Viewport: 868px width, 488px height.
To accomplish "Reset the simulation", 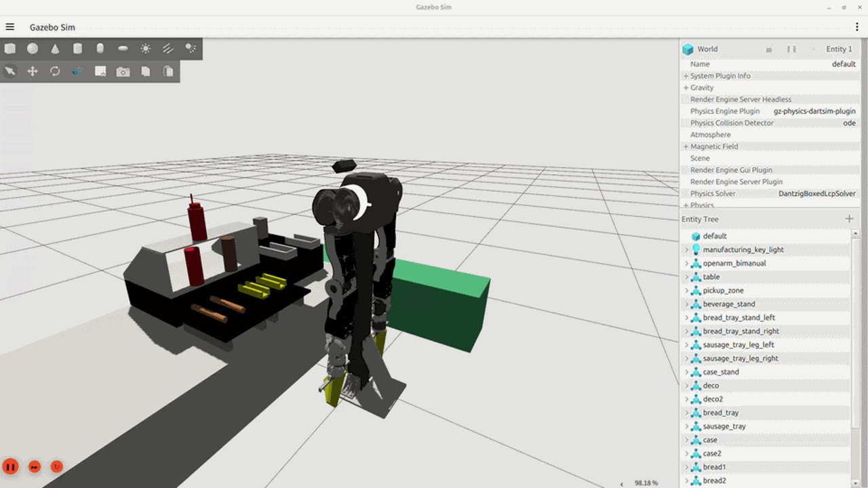I will coord(57,466).
